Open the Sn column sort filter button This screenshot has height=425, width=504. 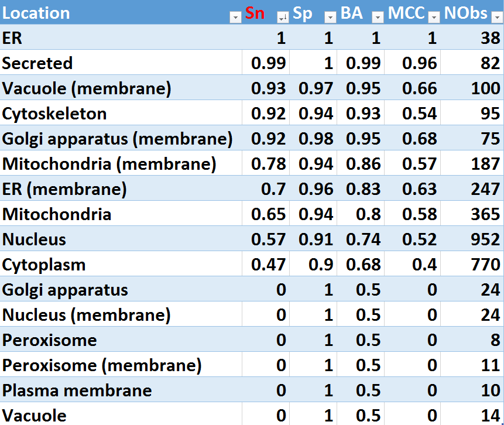[x=283, y=18]
